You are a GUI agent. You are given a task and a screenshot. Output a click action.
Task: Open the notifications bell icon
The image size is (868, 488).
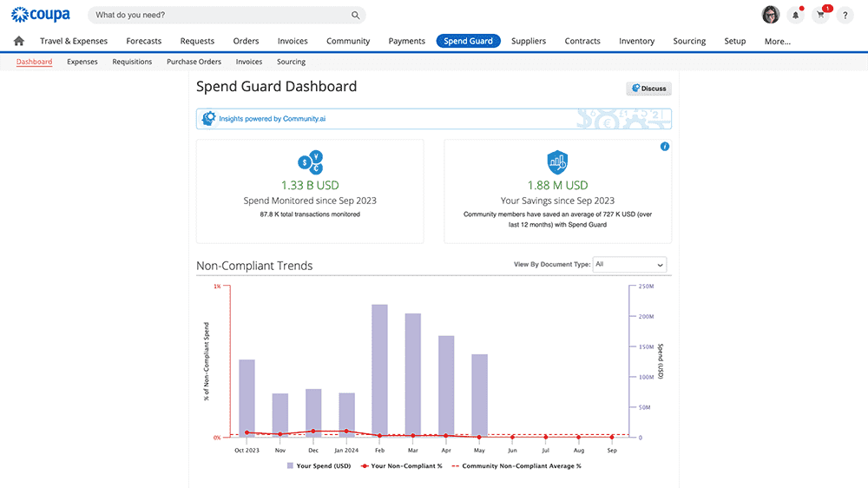tap(795, 15)
